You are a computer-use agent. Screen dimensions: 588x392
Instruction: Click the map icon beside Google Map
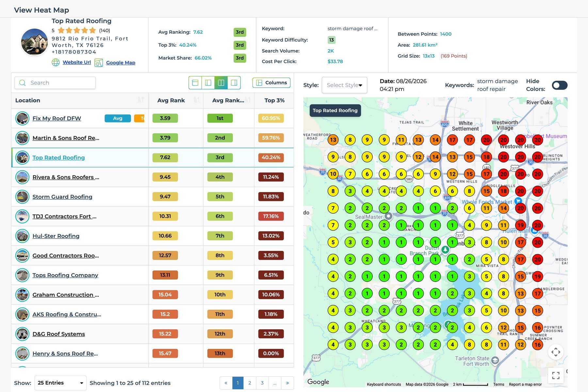[x=99, y=63]
